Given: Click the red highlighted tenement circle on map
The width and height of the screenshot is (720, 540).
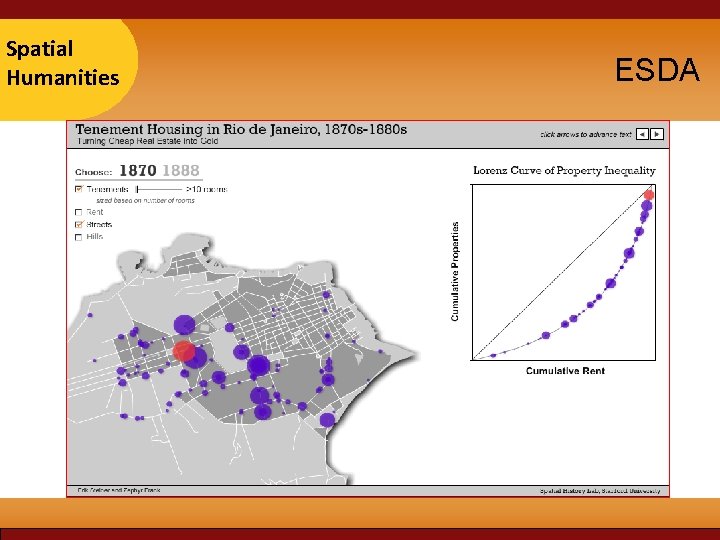Looking at the screenshot, I should point(183,351).
